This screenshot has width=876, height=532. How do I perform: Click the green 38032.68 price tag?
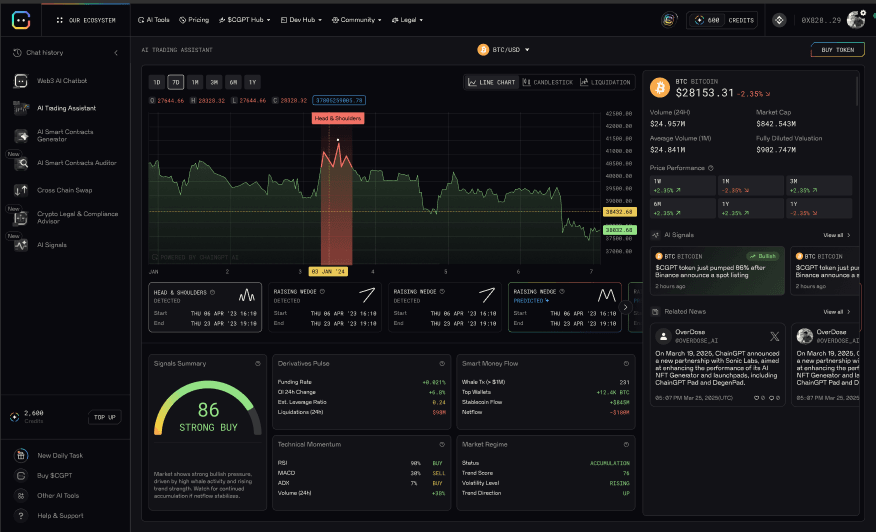point(620,230)
